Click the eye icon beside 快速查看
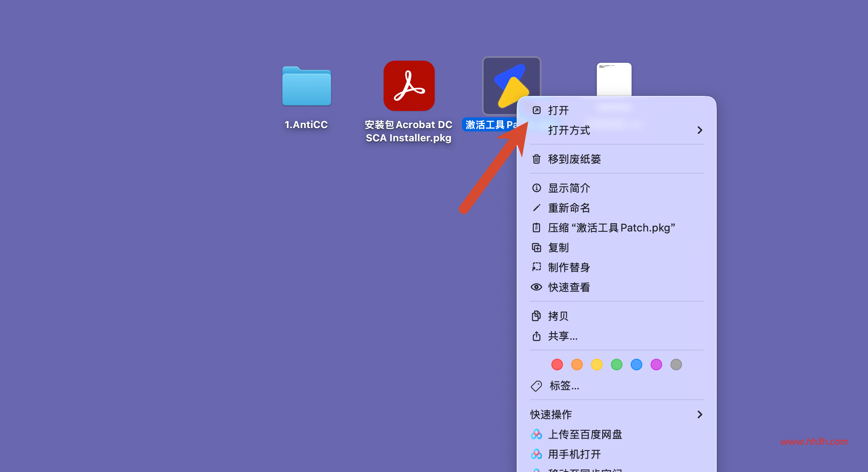868x472 pixels. click(x=537, y=287)
